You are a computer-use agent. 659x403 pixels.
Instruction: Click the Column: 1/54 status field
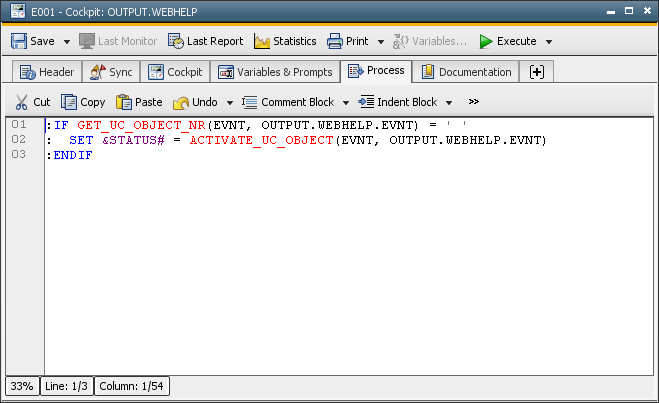[x=132, y=386]
